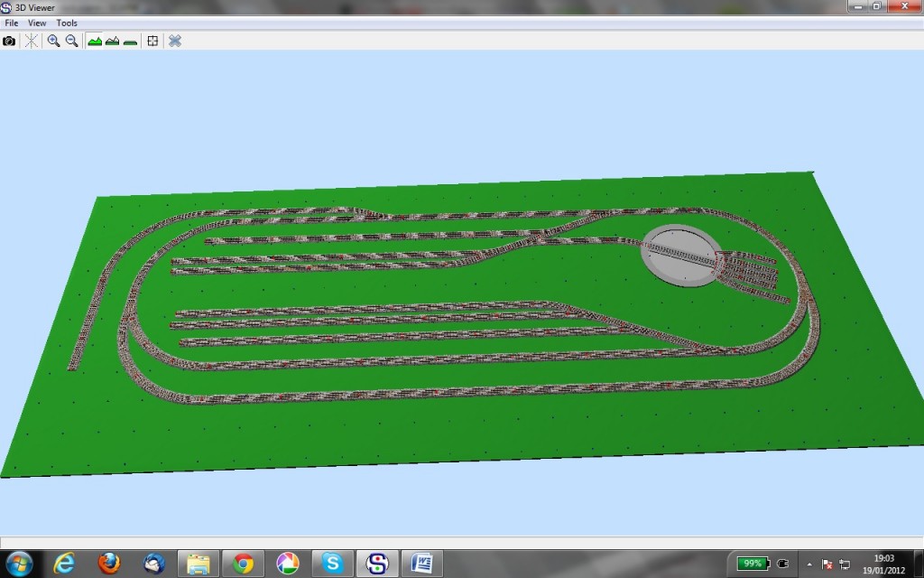Zoom in with the magnifier plus icon
The width and height of the screenshot is (924, 578).
[53, 41]
